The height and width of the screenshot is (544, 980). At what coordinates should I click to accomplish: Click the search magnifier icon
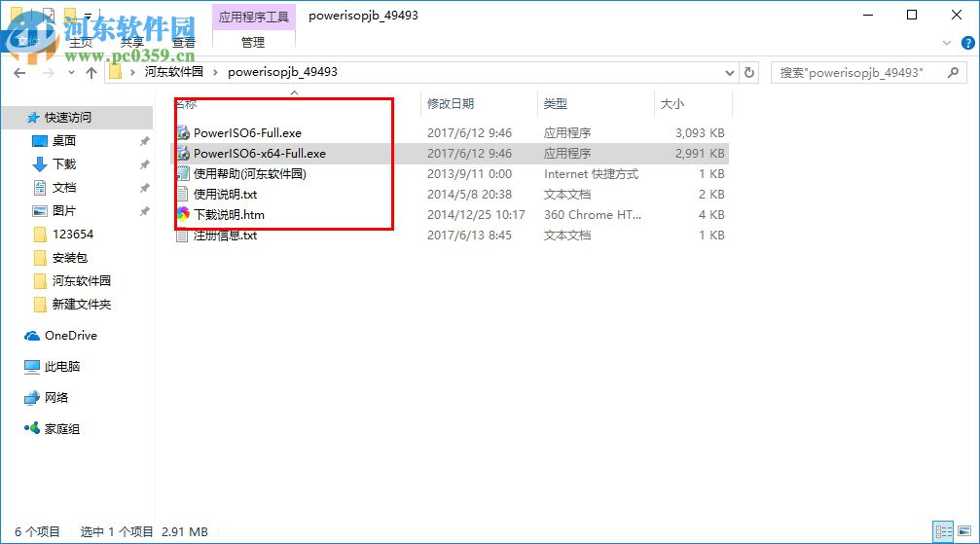tap(953, 73)
